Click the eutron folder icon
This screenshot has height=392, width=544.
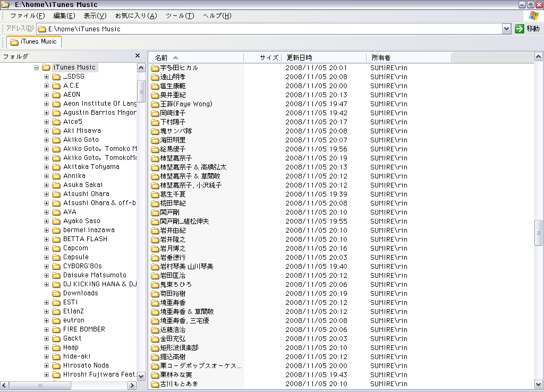click(x=56, y=320)
